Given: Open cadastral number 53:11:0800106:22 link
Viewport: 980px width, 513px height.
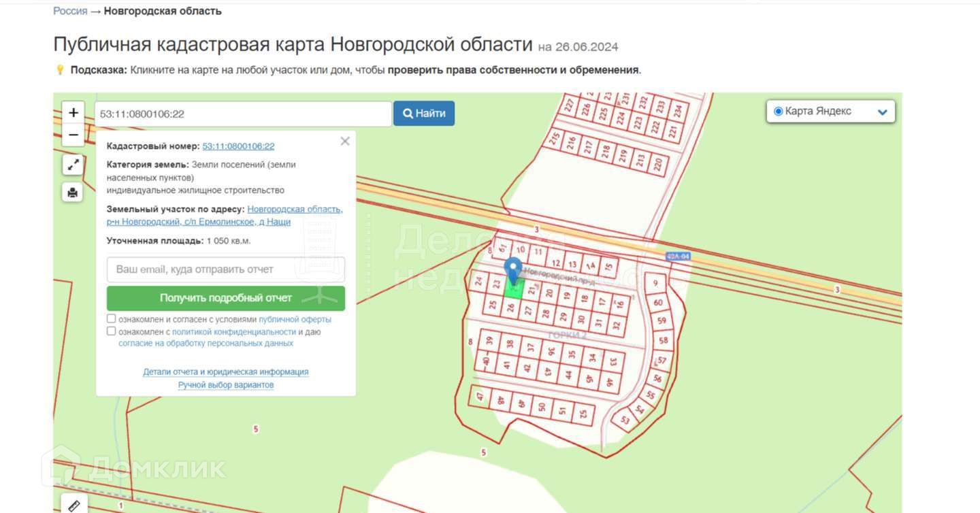Looking at the screenshot, I should click(x=238, y=146).
